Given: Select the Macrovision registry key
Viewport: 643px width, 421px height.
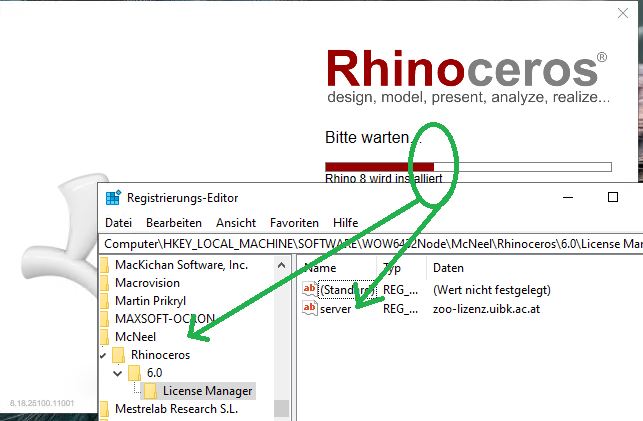Looking at the screenshot, I should (x=147, y=283).
